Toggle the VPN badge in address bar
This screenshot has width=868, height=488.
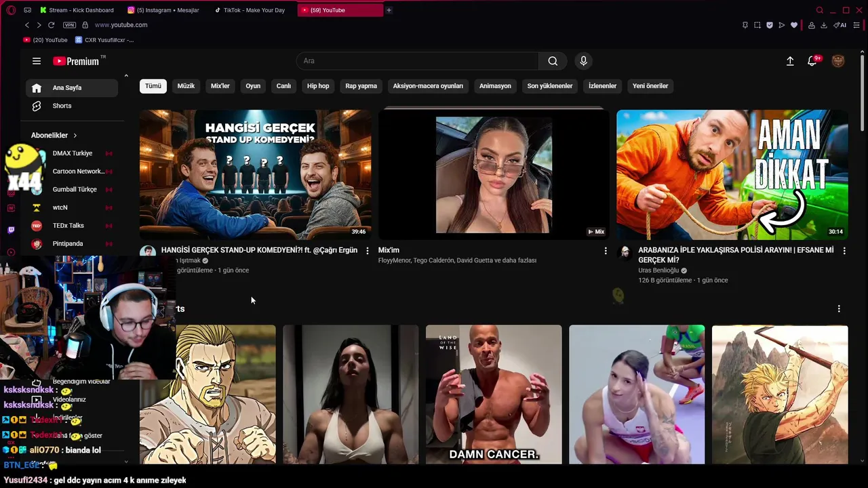[69, 25]
